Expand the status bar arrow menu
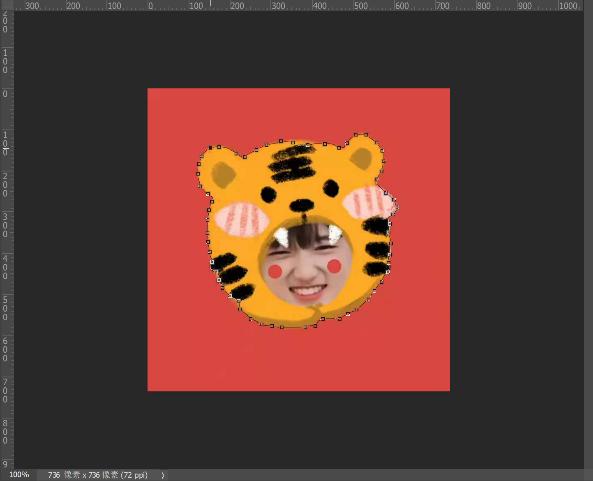Screen dimensions: 593x481 163,475
